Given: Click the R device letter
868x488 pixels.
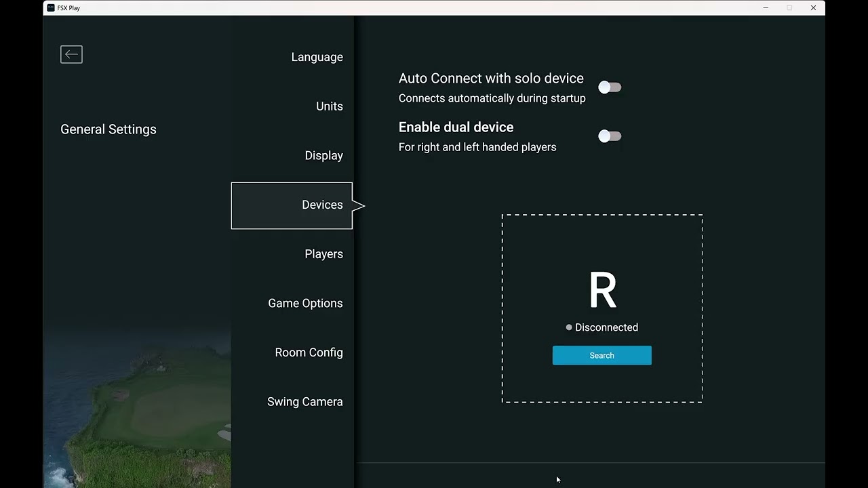Looking at the screenshot, I should pyautogui.click(x=602, y=291).
